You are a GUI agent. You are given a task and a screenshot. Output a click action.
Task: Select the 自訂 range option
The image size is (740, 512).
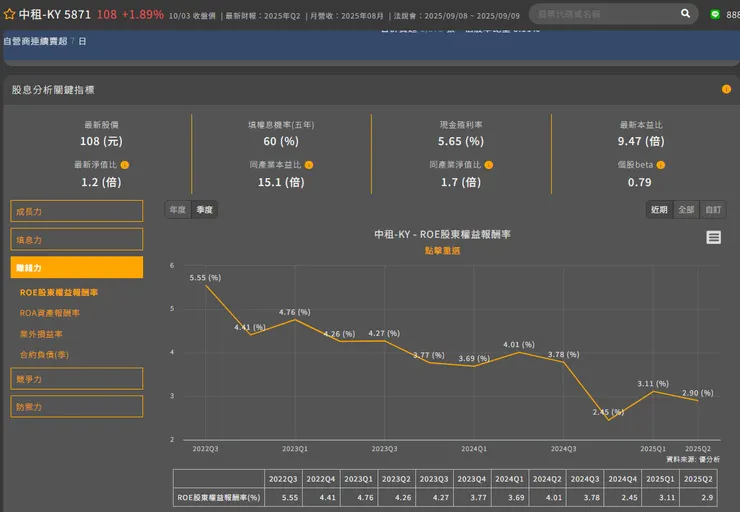tap(713, 210)
